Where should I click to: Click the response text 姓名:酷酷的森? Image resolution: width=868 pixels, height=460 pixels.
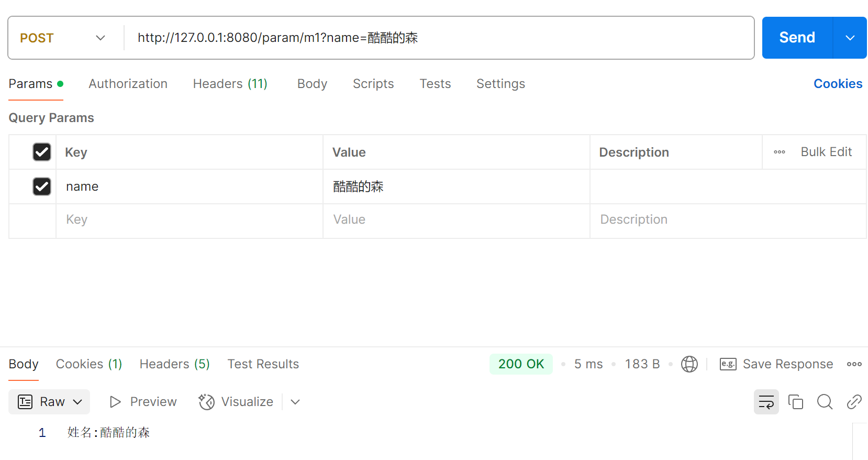click(x=108, y=432)
